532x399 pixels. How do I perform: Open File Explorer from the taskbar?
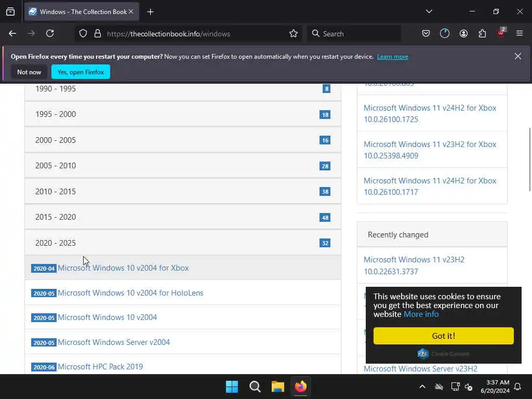point(278,387)
